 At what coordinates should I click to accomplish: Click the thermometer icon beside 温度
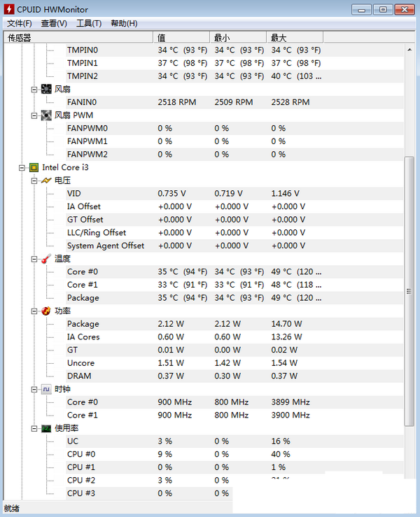46,259
